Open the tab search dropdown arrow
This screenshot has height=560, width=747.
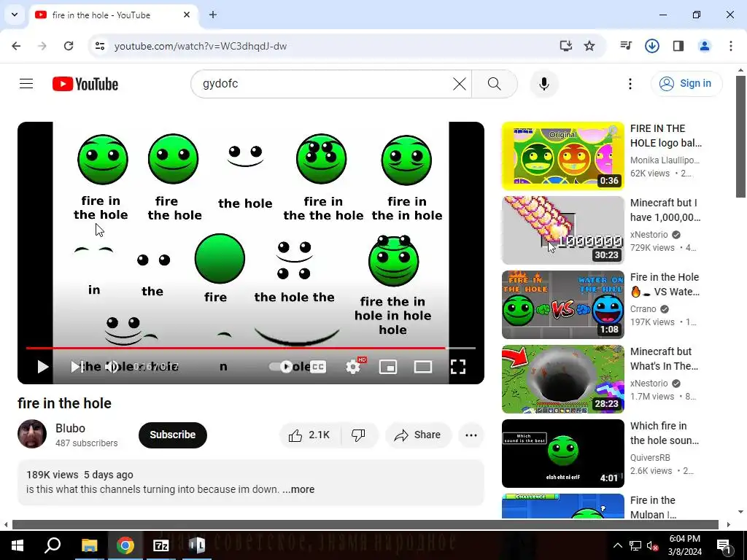pos(15,15)
